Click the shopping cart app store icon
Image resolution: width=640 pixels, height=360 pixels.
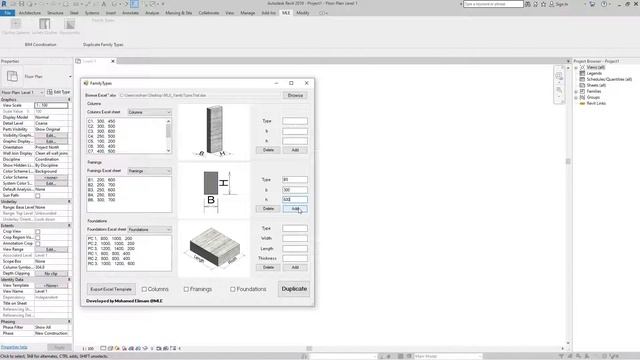tap(592, 4)
